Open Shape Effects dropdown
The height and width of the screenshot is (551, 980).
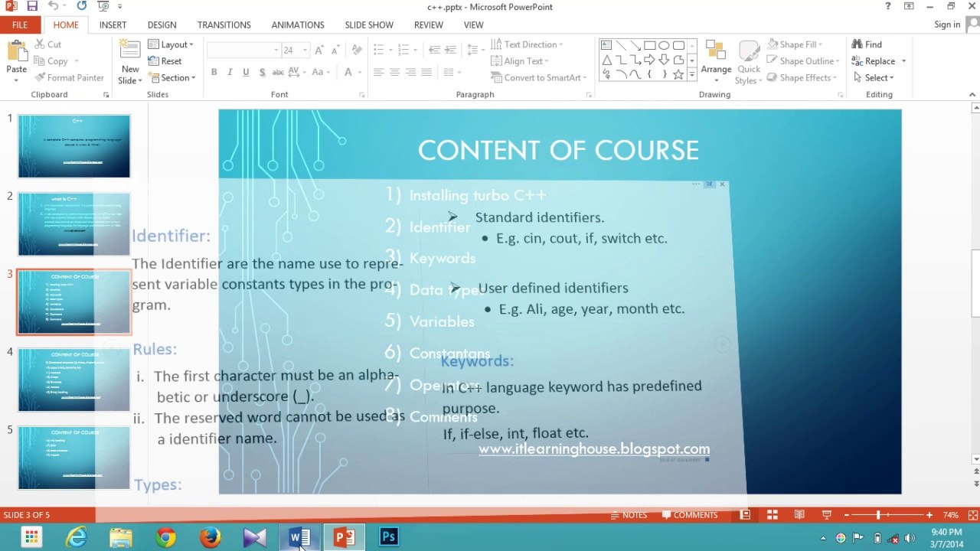click(802, 77)
